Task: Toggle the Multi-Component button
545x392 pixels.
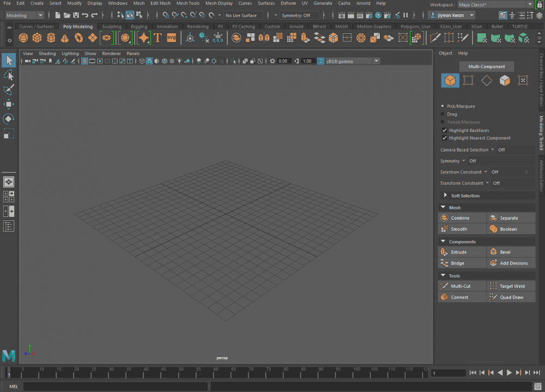Action: pos(487,67)
